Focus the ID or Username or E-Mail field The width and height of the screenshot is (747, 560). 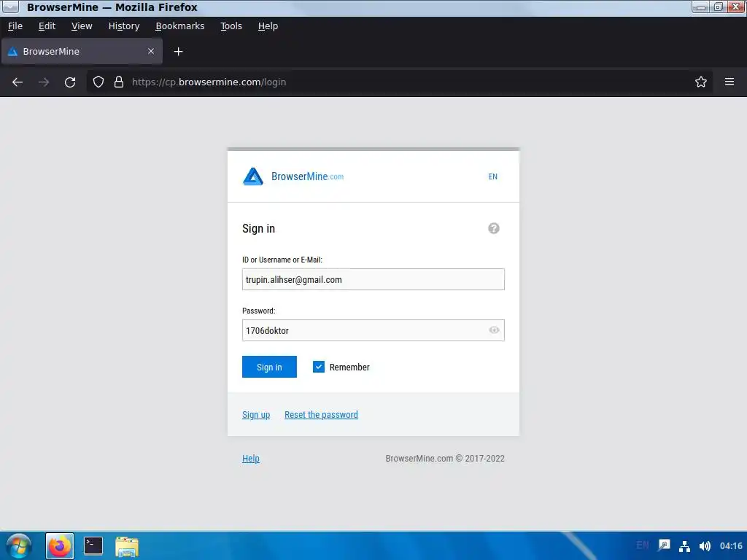click(373, 279)
